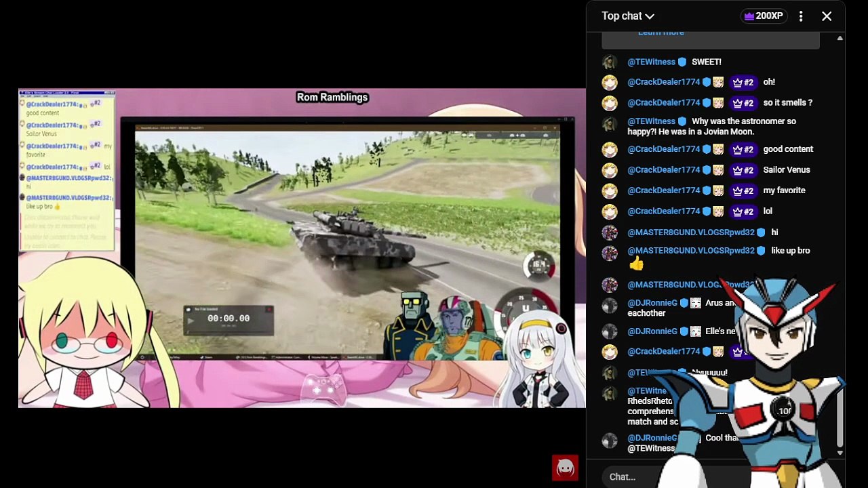Screen dimensions: 868x488
Task: Open @DJRonnieG name on 'Arus' message
Action: 652,303
